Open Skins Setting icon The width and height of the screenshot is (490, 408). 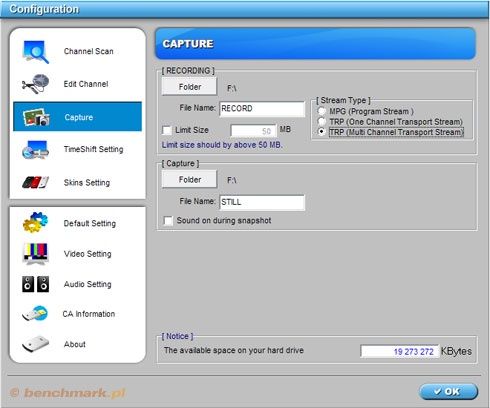(x=35, y=182)
